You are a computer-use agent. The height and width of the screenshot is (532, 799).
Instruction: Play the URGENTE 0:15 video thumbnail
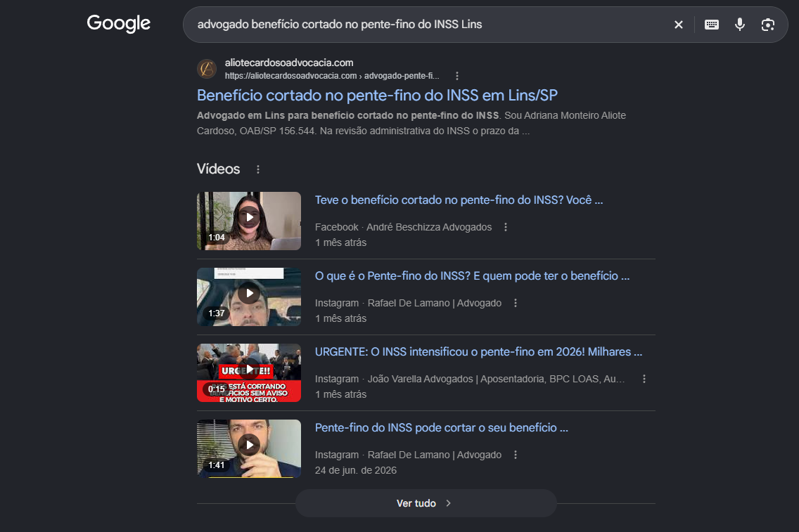[x=249, y=372]
